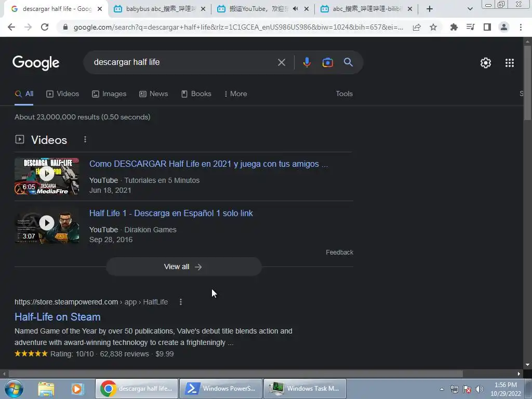Click the network tray icon
The height and width of the screenshot is (399, 532).
pyautogui.click(x=454, y=389)
